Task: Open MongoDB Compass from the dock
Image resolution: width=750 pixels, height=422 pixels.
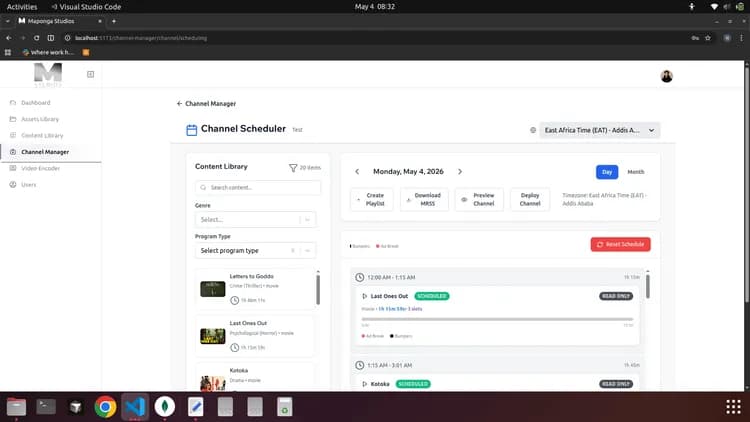Action: click(x=165, y=407)
